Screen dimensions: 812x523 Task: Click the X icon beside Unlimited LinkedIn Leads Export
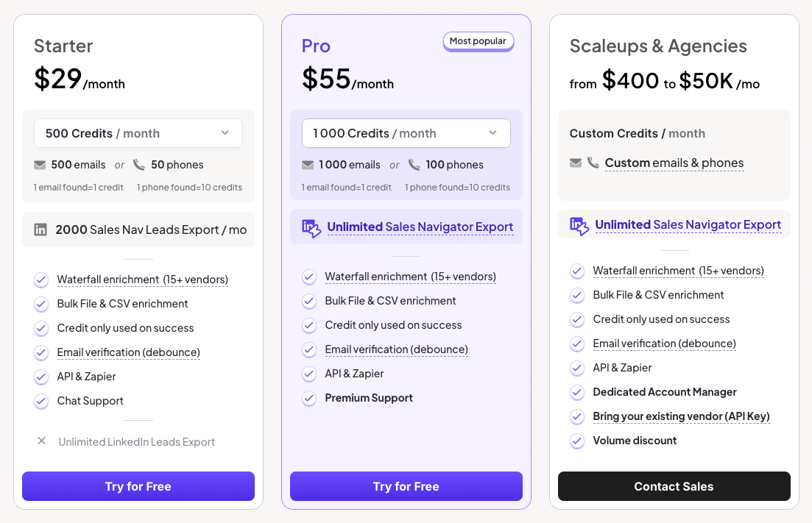click(x=42, y=441)
